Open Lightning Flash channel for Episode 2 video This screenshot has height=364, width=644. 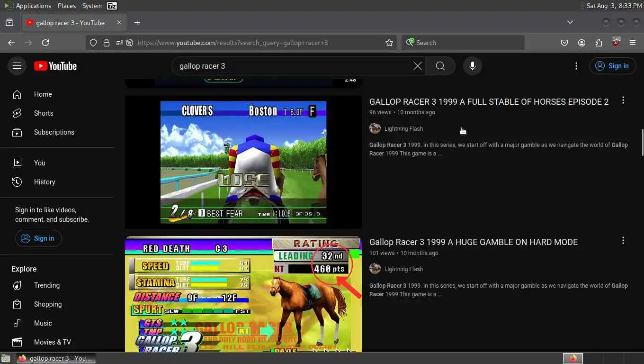click(403, 129)
